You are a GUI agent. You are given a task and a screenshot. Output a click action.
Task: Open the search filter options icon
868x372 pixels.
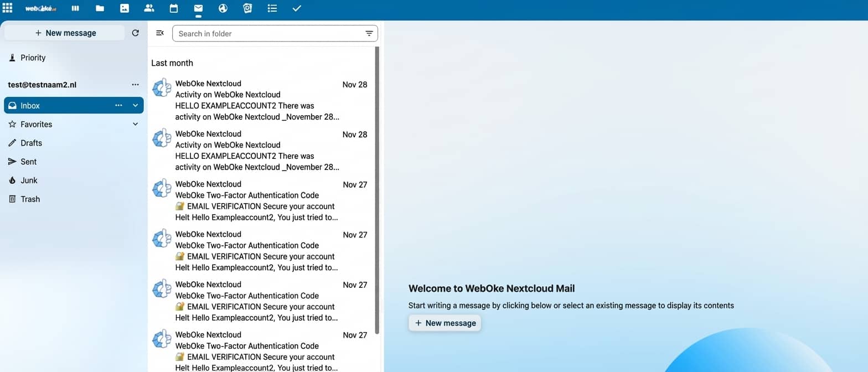(369, 34)
